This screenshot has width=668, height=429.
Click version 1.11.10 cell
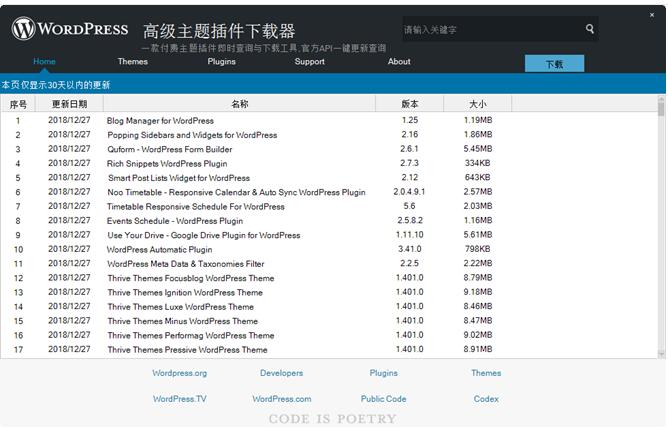409,235
